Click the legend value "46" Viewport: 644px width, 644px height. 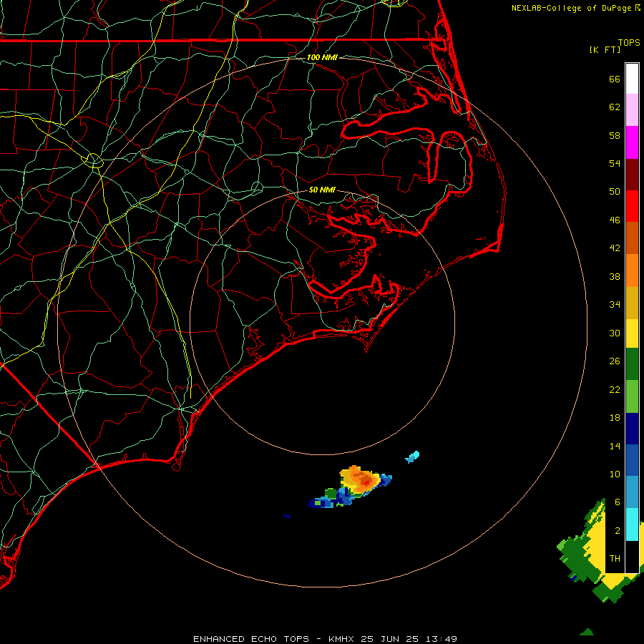click(615, 220)
